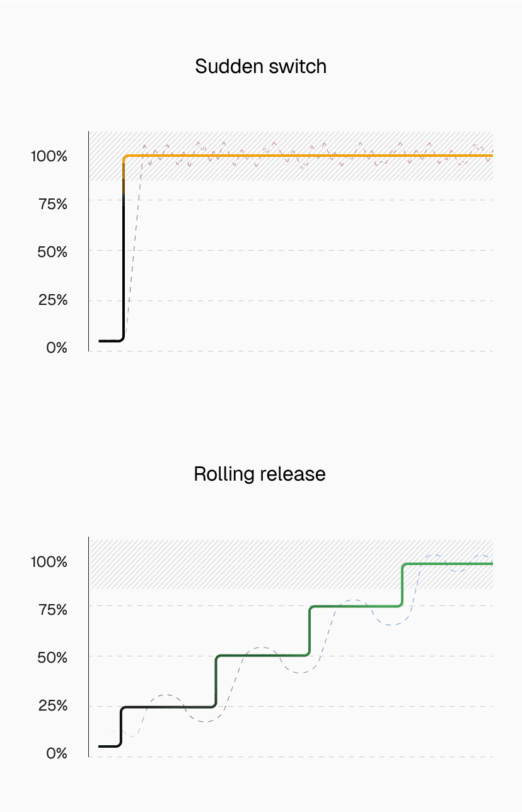
Task: Select the 0% label on Sudden switch chart
Action: [x=57, y=347]
